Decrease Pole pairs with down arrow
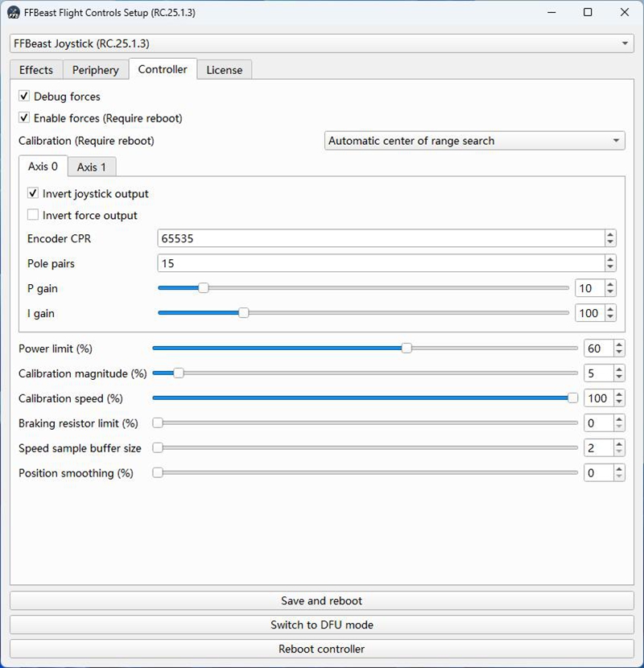 coord(610,267)
